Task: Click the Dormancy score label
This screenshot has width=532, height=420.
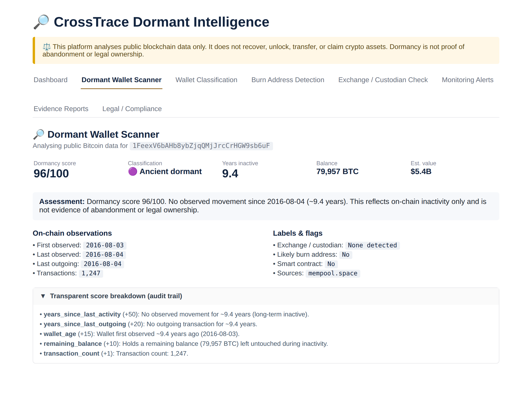Action: point(55,163)
